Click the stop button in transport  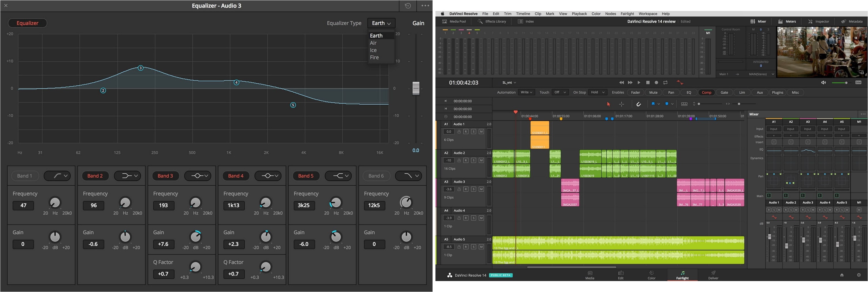point(648,83)
